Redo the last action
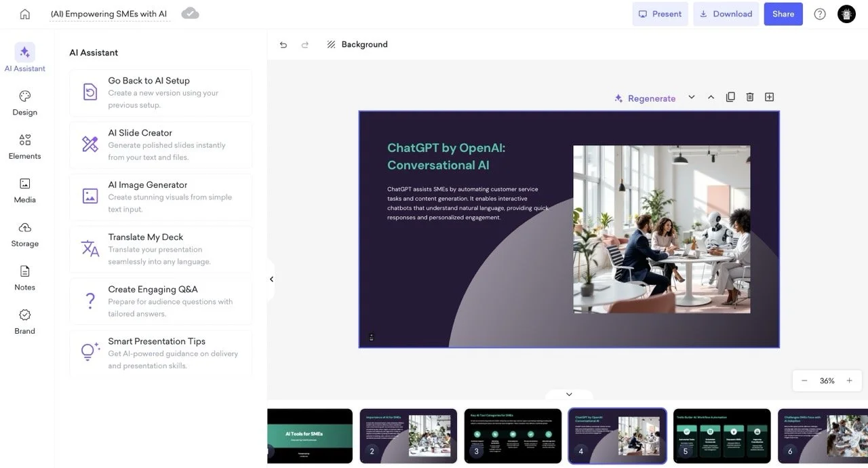868x468 pixels. point(305,45)
